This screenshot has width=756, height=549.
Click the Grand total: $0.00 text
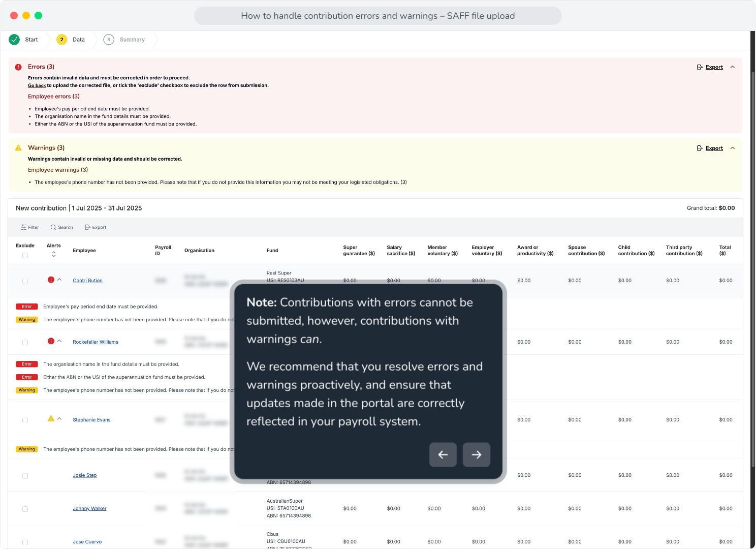[711, 208]
